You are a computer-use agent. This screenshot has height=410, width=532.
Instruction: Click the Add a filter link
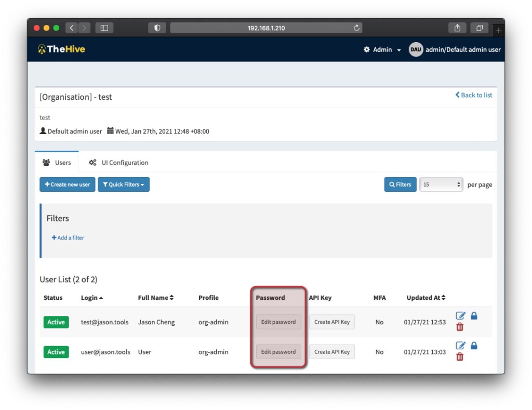68,237
